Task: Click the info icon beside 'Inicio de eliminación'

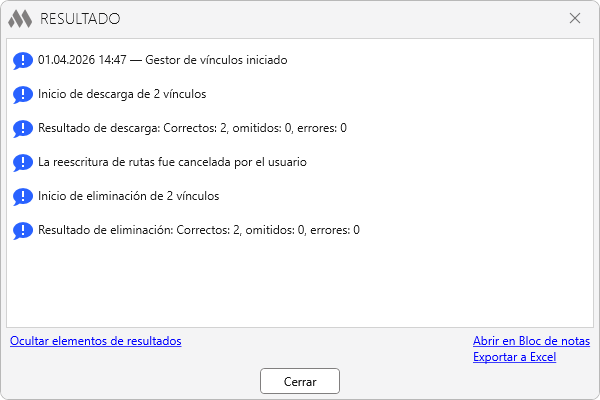Action: [22, 197]
